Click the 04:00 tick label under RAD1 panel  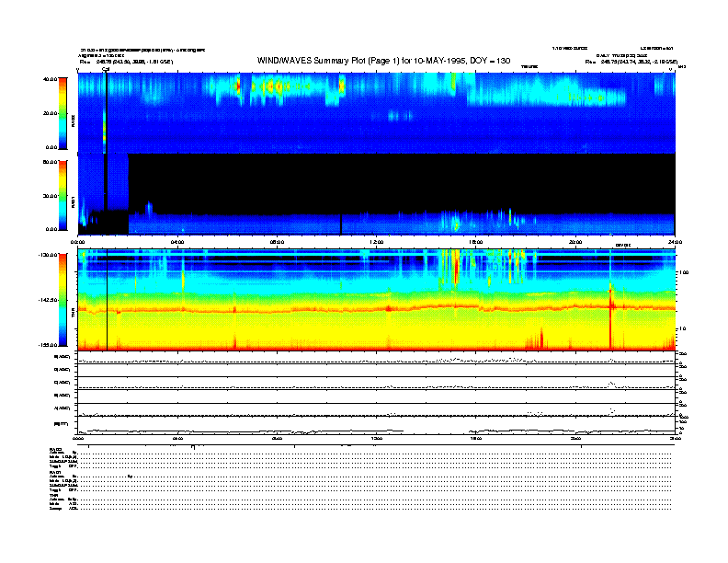177,242
